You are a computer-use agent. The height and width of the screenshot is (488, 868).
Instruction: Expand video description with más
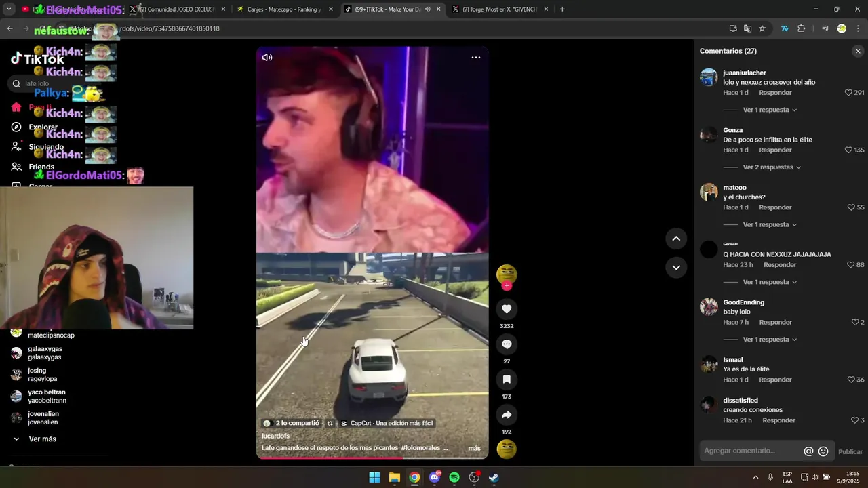tap(474, 448)
